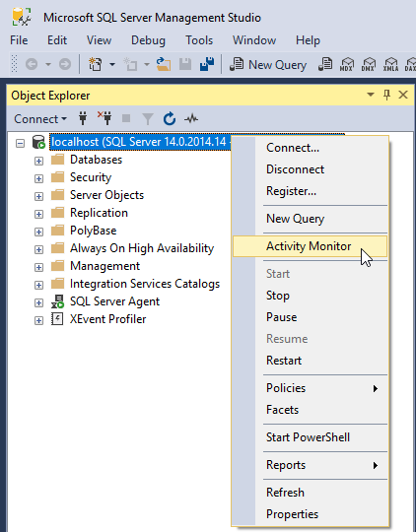The width and height of the screenshot is (416, 532).
Task: Choose Start PowerShell from context menu
Action: [x=310, y=437]
